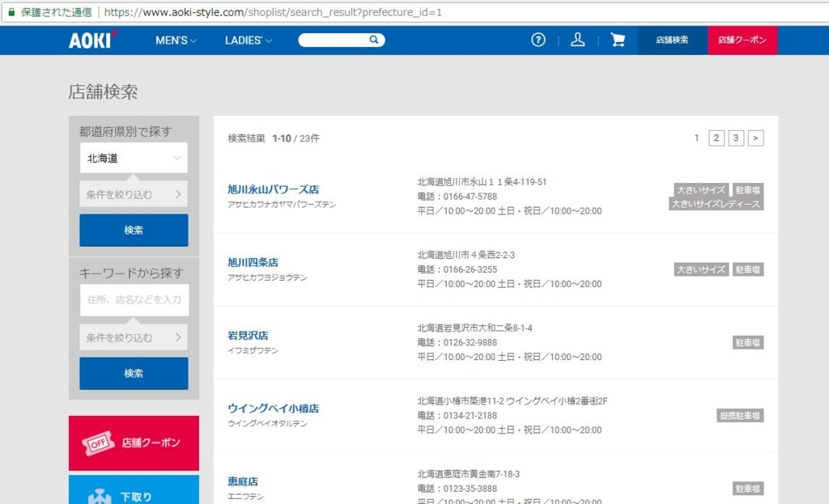Screen dimensions: 829x504
Task: Go to results page 2
Action: coord(716,138)
